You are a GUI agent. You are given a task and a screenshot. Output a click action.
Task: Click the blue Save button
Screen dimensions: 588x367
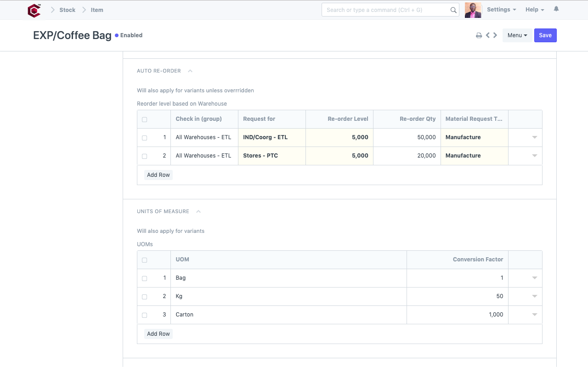point(545,35)
